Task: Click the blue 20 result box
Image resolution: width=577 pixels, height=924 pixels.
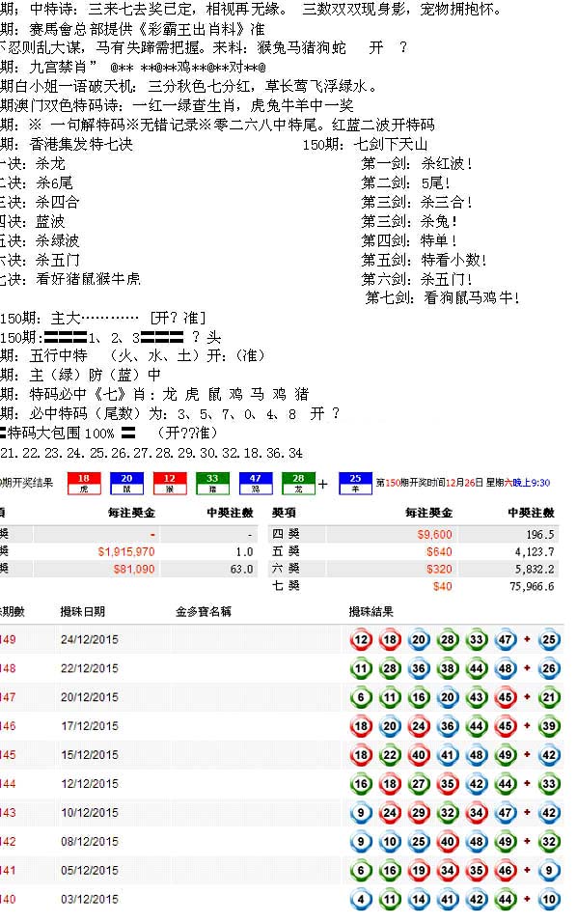Action: click(126, 483)
